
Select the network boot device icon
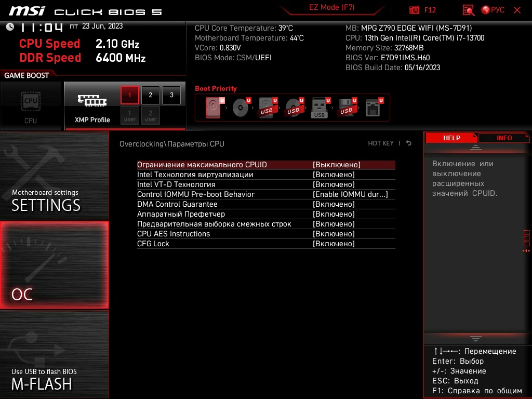(374, 108)
